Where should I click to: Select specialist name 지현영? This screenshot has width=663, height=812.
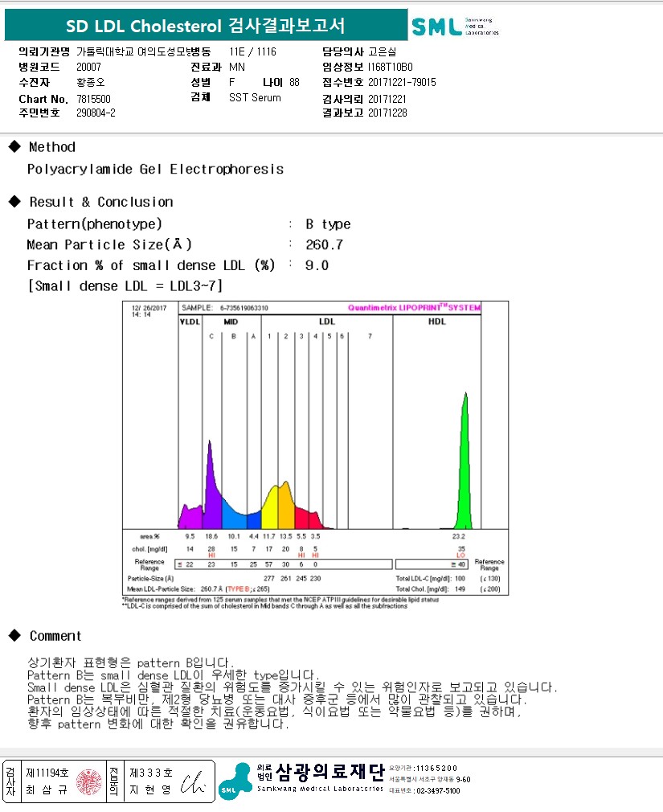[x=150, y=789]
